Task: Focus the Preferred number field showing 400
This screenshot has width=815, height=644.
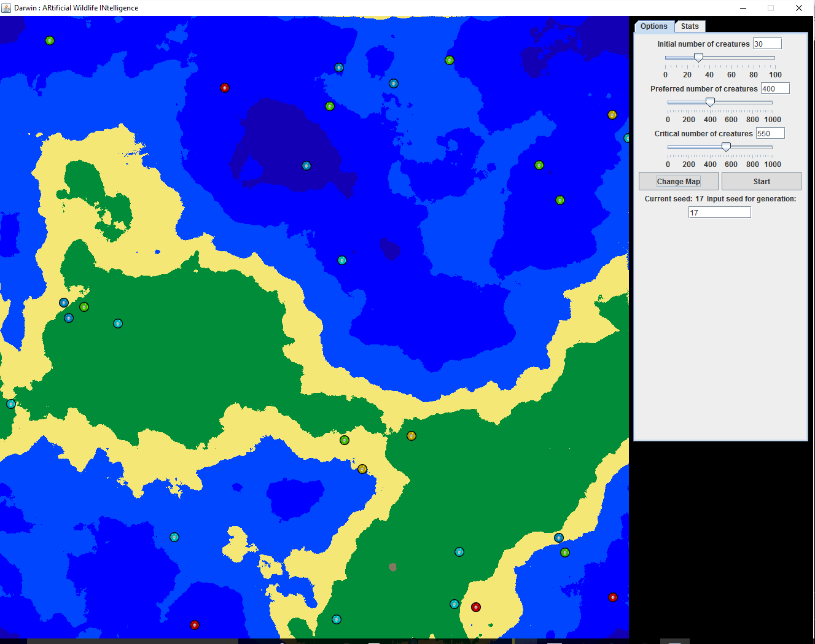Action: pyautogui.click(x=775, y=88)
